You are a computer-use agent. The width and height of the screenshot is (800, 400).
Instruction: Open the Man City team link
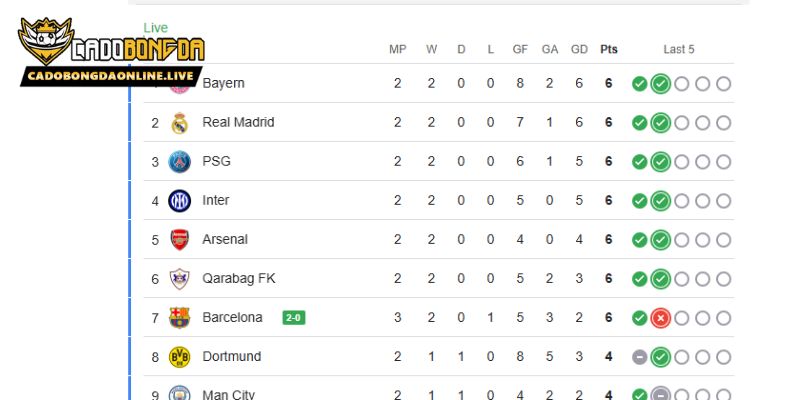(228, 394)
